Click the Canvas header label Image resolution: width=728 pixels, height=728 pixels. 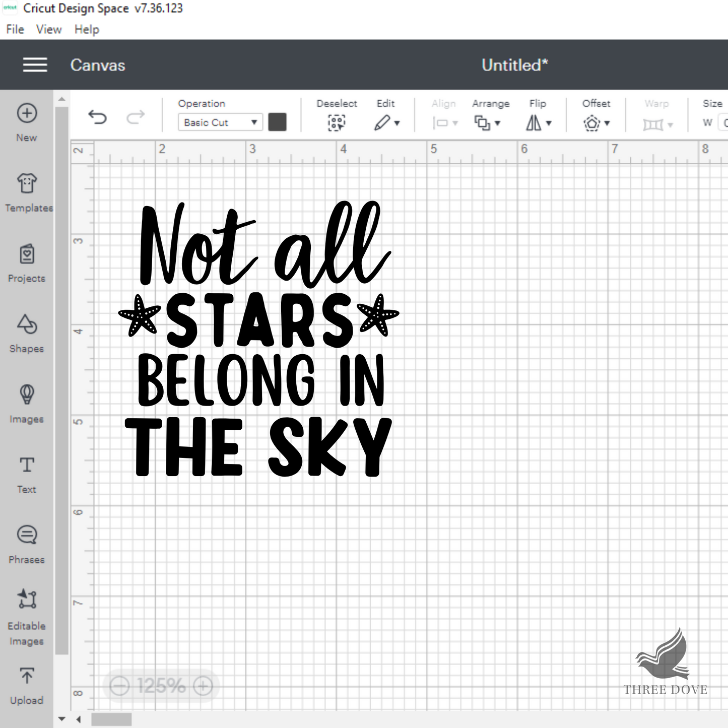pos(98,65)
